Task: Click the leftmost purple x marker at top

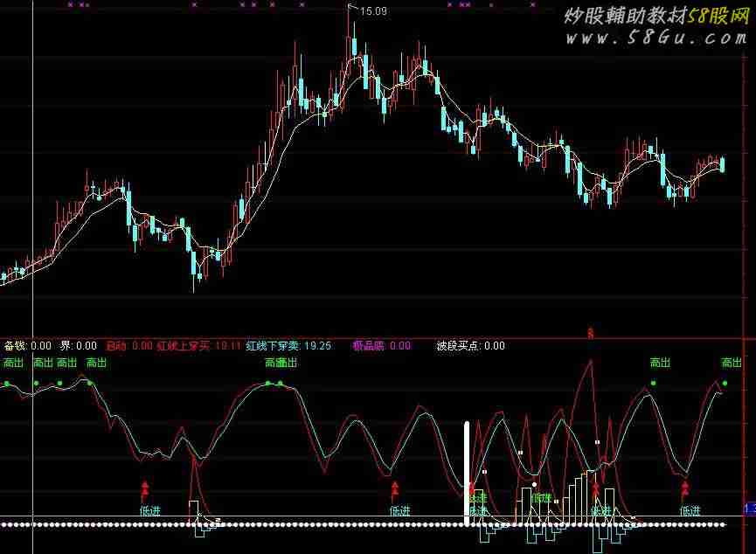Action: 70,4
